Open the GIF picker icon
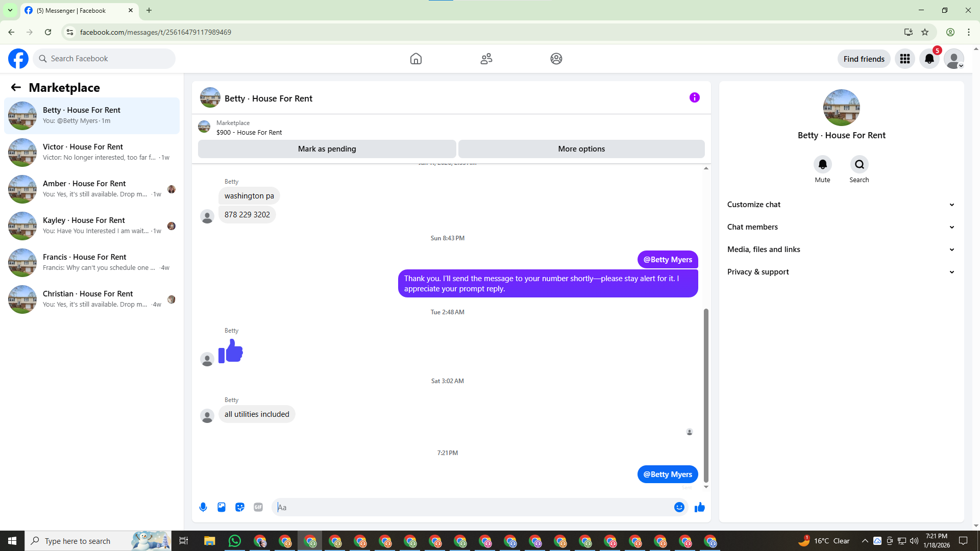This screenshot has height=551, width=980. point(258,507)
